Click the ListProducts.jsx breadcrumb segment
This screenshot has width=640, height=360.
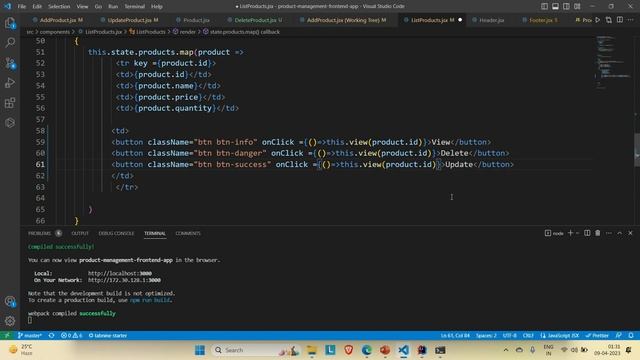point(103,31)
